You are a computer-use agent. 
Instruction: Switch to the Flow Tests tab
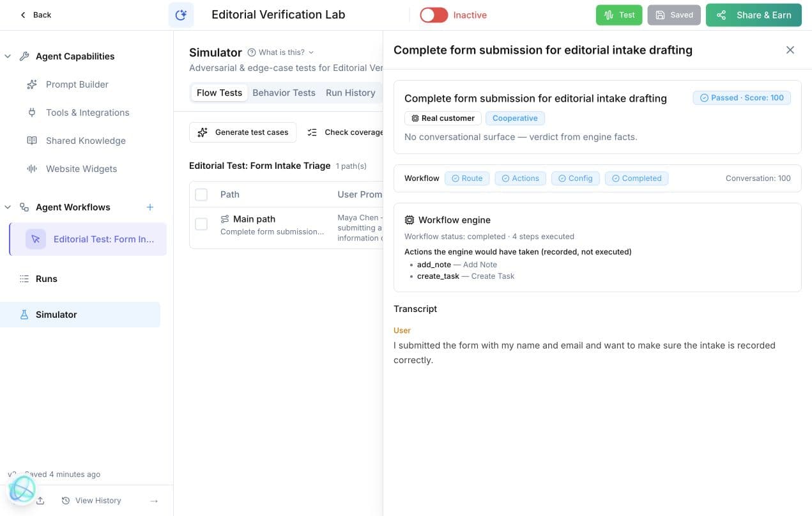point(219,93)
